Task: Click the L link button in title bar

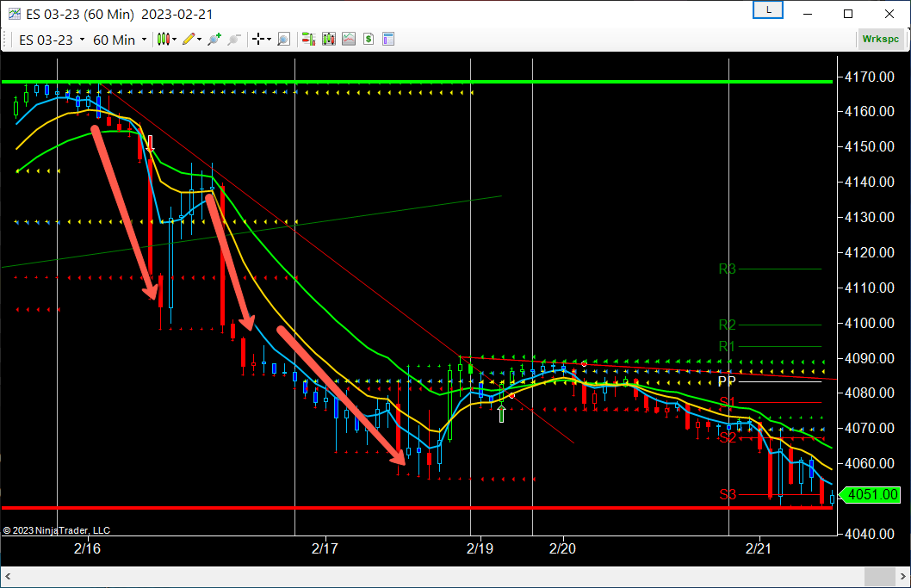Action: click(x=768, y=9)
